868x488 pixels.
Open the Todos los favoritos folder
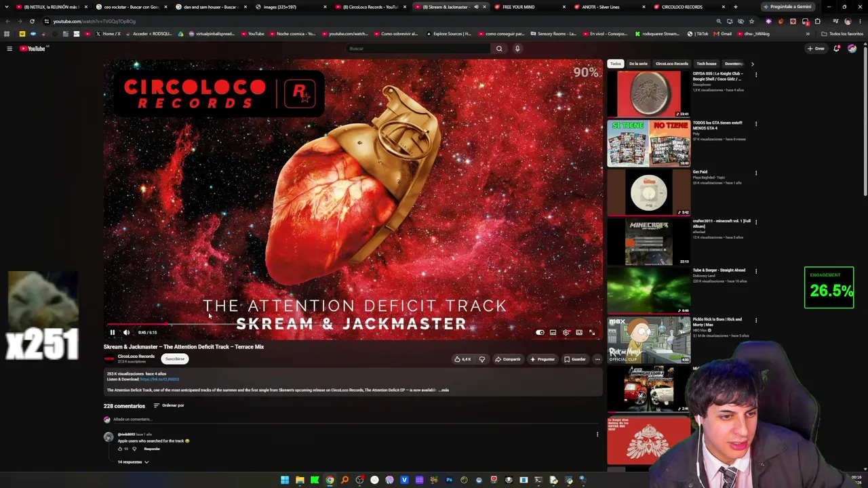(x=843, y=34)
